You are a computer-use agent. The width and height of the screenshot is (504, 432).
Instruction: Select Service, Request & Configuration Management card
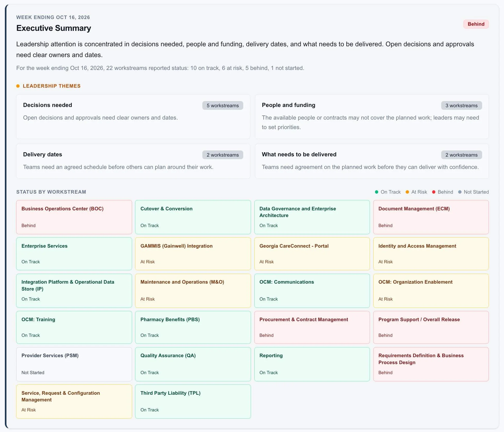pos(74,401)
